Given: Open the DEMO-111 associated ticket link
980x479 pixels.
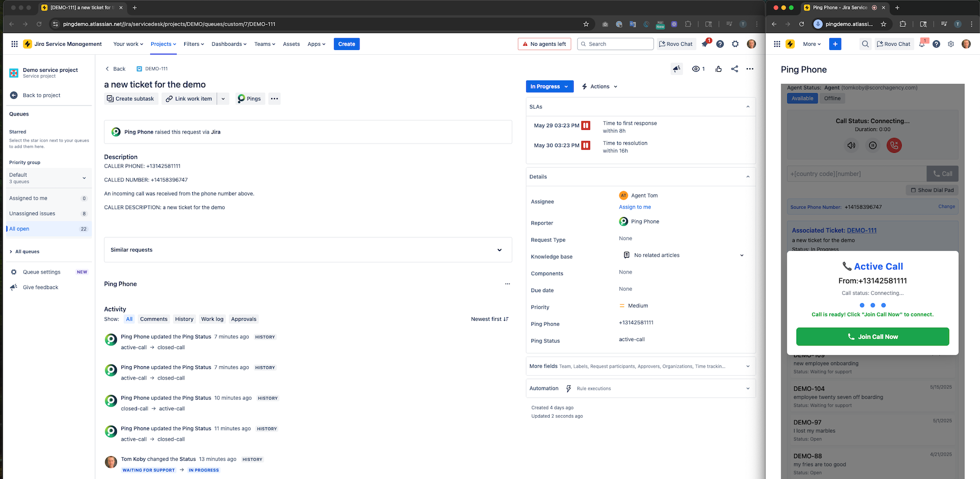Looking at the screenshot, I should (862, 230).
